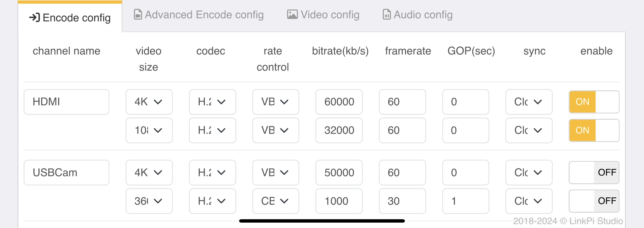Open HDMI 4K video size dropdown
Screen dimensions: 644x228
click(149, 102)
